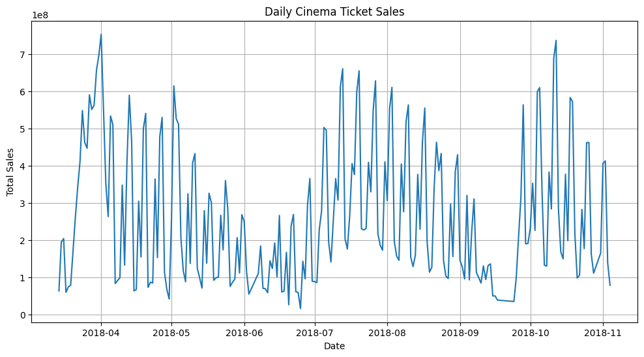This screenshot has width=644, height=357.
Task: Click the '1e8' scale exponent label
Action: click(x=40, y=16)
